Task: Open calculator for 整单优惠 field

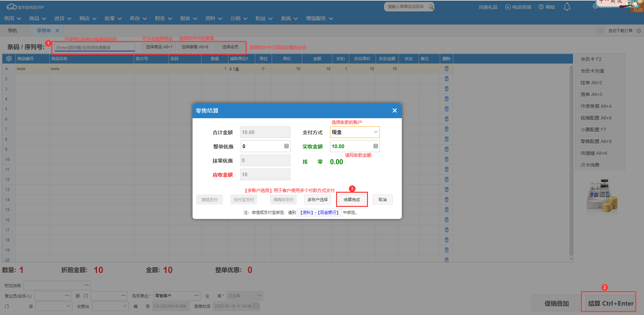Action: 286,146
